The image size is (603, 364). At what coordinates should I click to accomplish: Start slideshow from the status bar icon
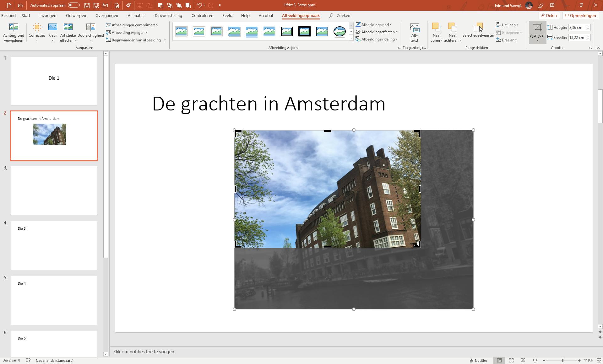click(x=535, y=361)
